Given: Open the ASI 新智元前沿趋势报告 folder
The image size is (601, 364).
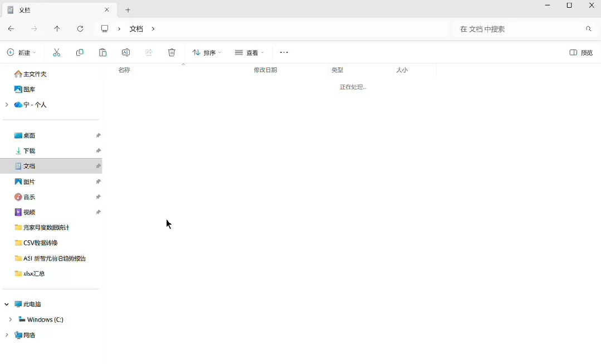Looking at the screenshot, I should 50,258.
